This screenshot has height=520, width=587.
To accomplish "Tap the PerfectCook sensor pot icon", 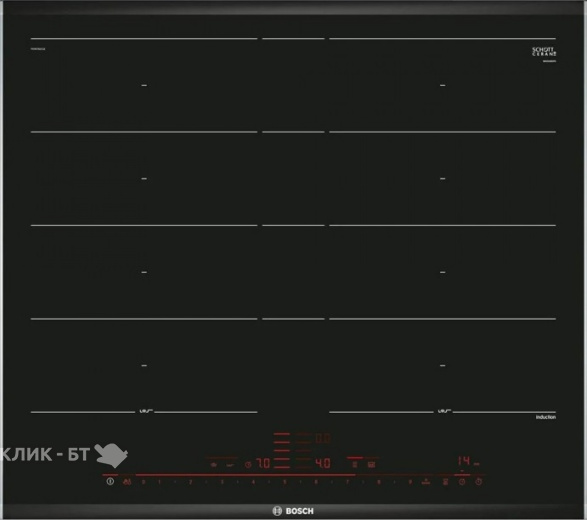I will tap(214, 465).
